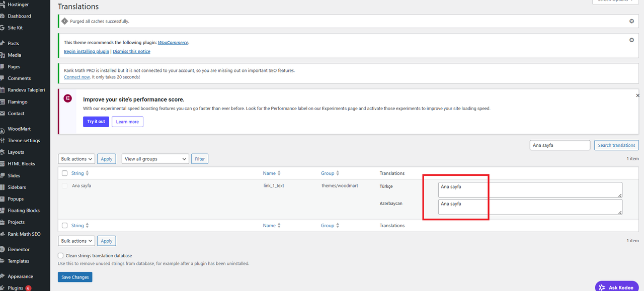Click the 'Connect now' Rank Math link
The width and height of the screenshot is (644, 291).
tap(77, 77)
